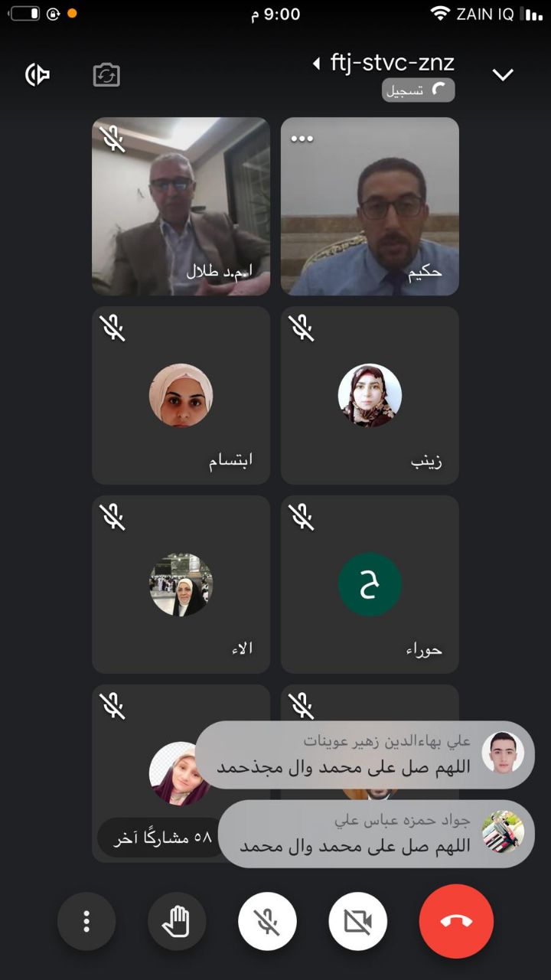Tap حوراء's green avatar circle
Screen dimensions: 551x980
370,585
